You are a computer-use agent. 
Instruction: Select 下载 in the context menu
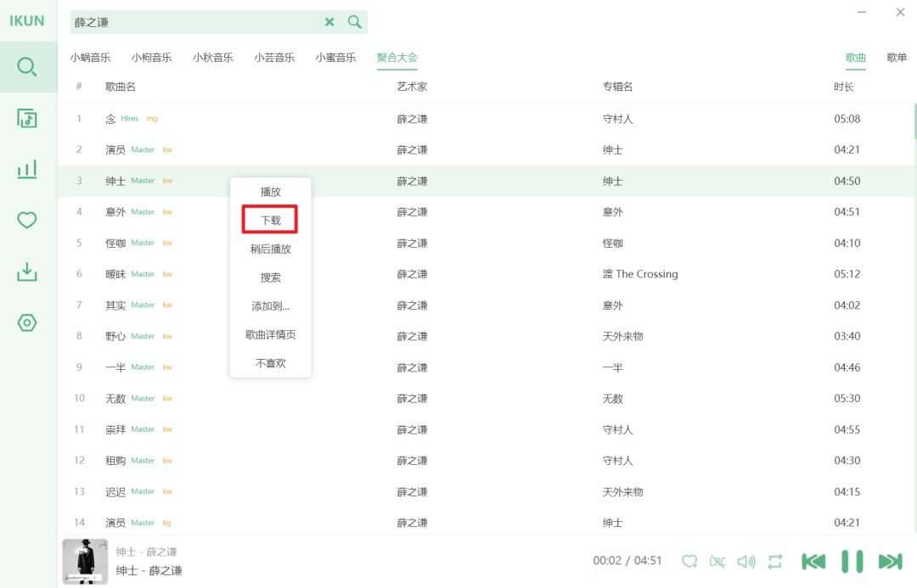tap(270, 221)
